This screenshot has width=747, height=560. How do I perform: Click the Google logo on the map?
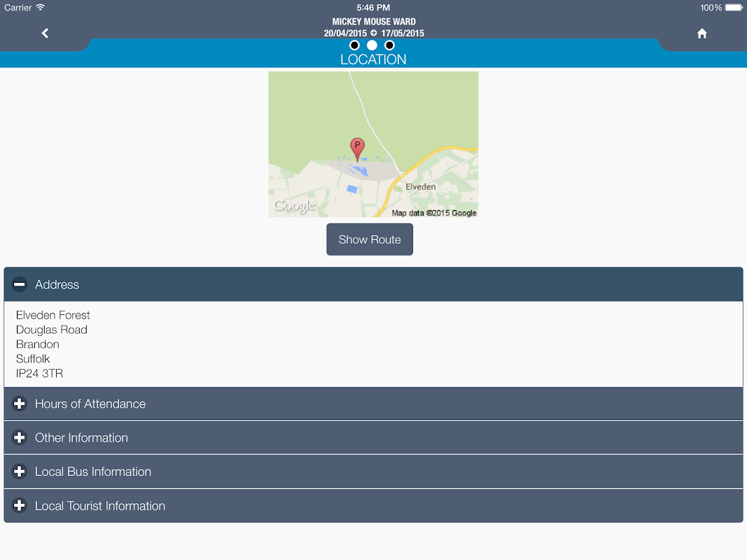(x=295, y=206)
